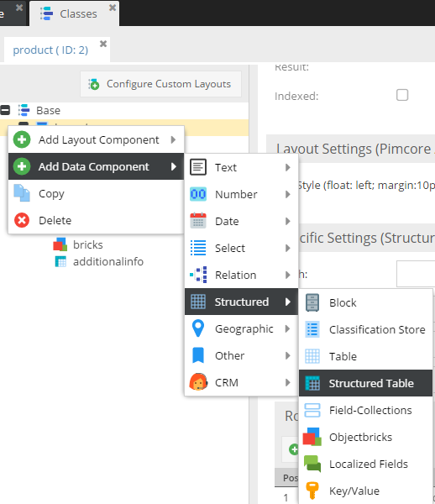
Task: Click Configure Custom Layouts button
Action: point(160,84)
